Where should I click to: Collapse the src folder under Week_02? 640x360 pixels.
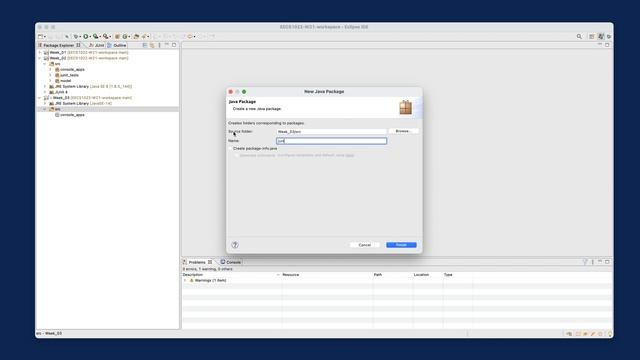pos(45,64)
